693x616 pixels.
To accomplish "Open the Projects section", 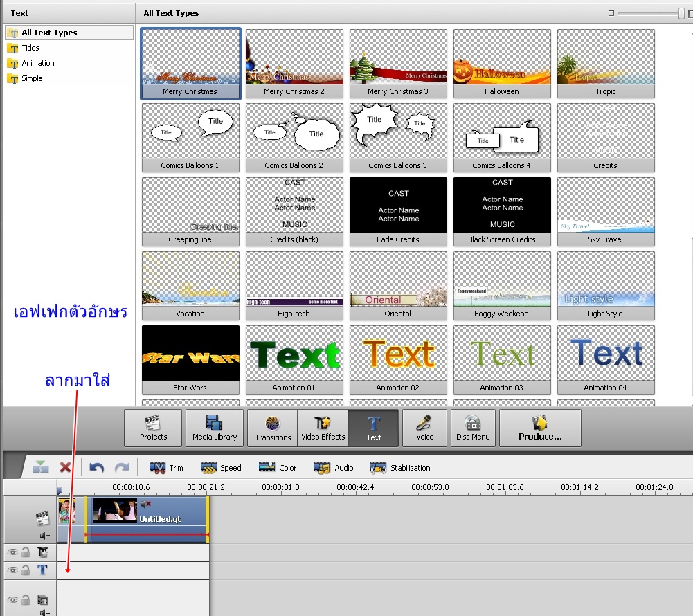I will click(x=153, y=428).
